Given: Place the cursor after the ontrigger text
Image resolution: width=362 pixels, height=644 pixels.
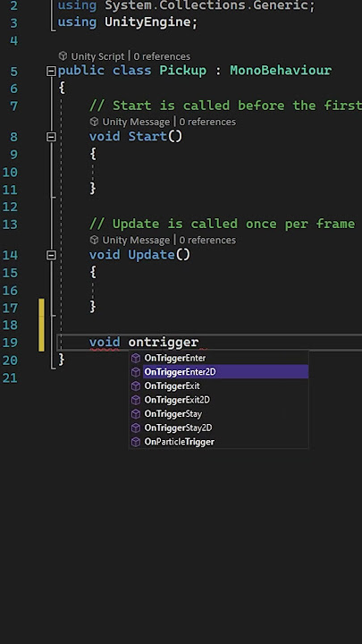Looking at the screenshot, I should (199, 342).
